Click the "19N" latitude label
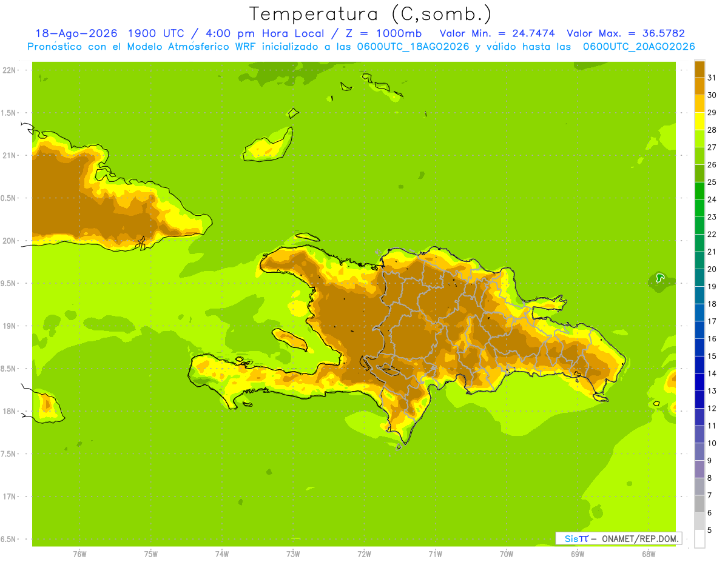This screenshot has height=562, width=728. pyautogui.click(x=8, y=326)
